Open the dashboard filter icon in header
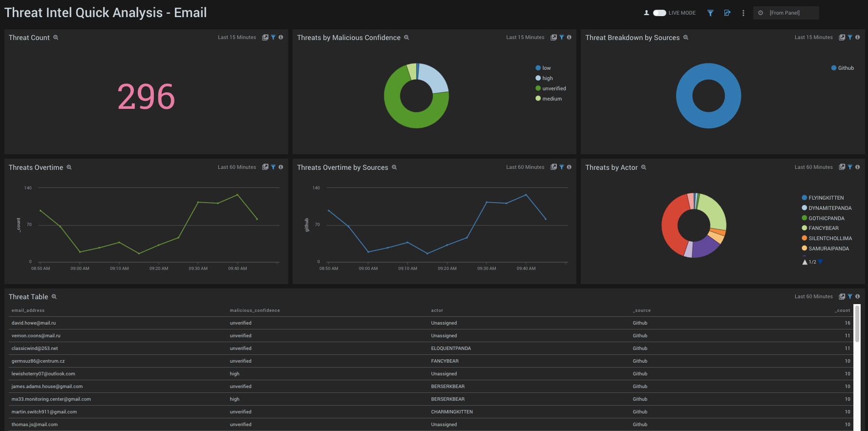 pos(710,13)
